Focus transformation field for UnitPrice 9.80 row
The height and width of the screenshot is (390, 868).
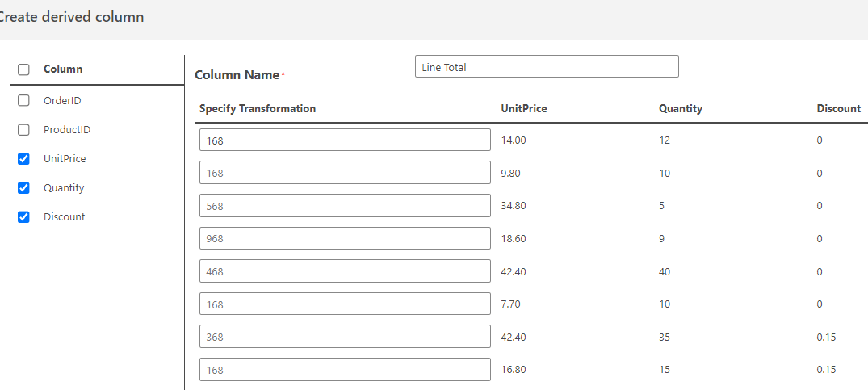click(x=345, y=173)
